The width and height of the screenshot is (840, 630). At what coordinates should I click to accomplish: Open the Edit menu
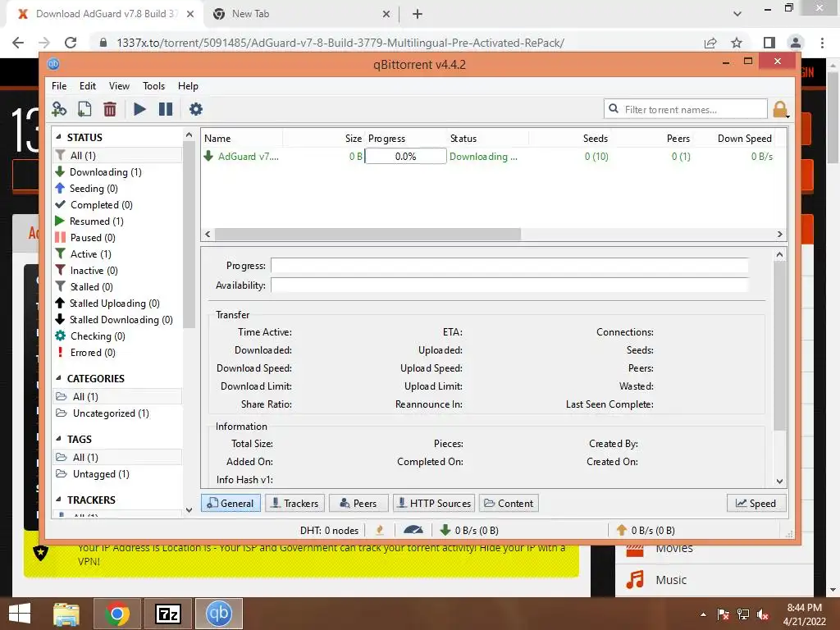tap(87, 85)
